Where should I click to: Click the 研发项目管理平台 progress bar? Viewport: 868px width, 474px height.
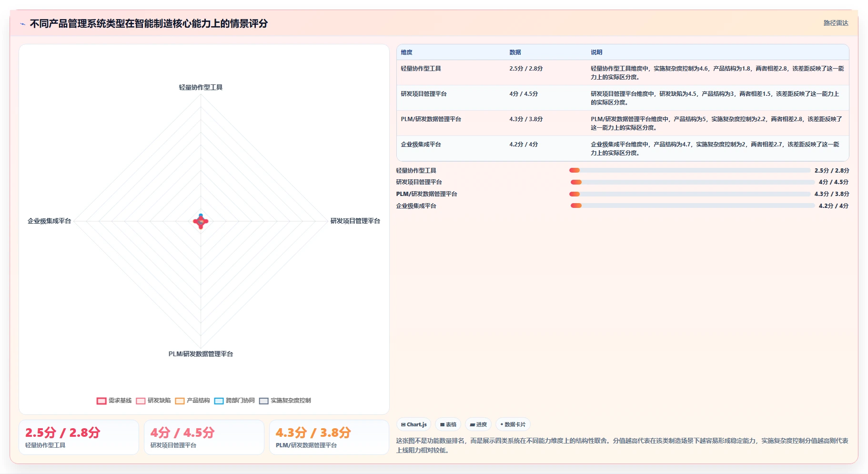point(693,182)
